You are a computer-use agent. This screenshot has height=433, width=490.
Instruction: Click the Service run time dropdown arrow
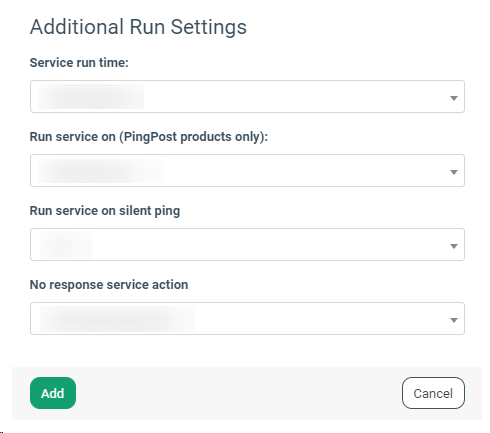click(x=453, y=98)
